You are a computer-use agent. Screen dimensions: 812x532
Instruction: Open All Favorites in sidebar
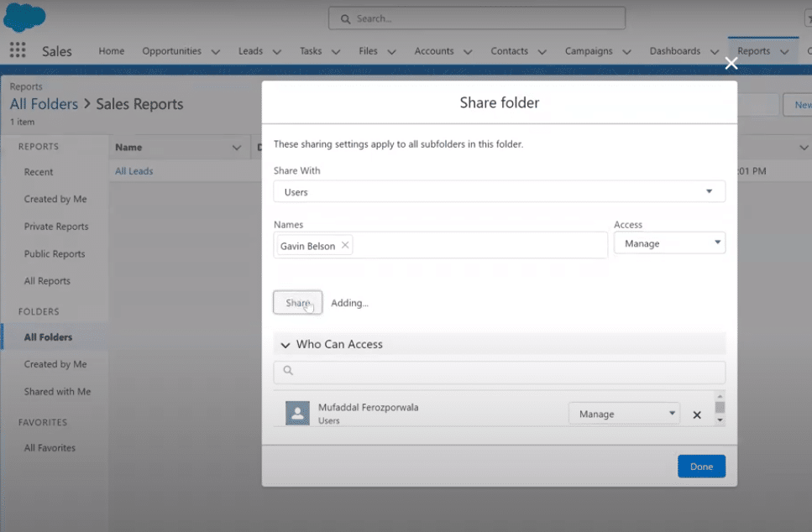50,447
